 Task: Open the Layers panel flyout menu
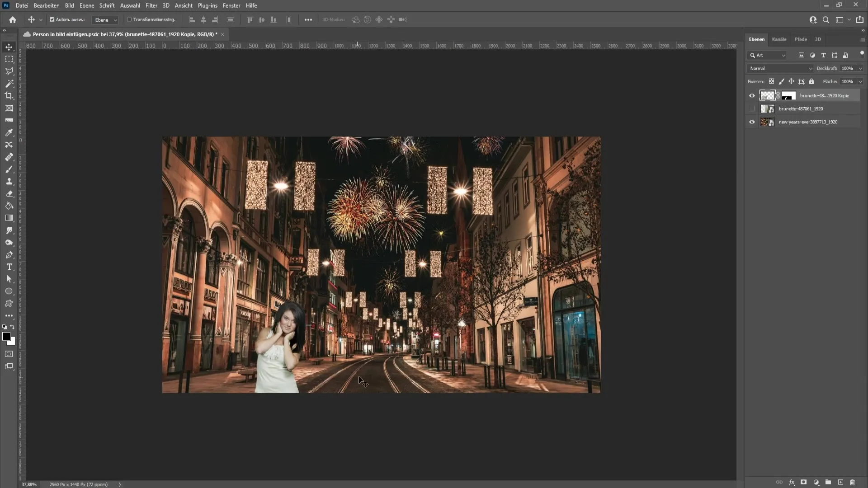[x=863, y=40]
